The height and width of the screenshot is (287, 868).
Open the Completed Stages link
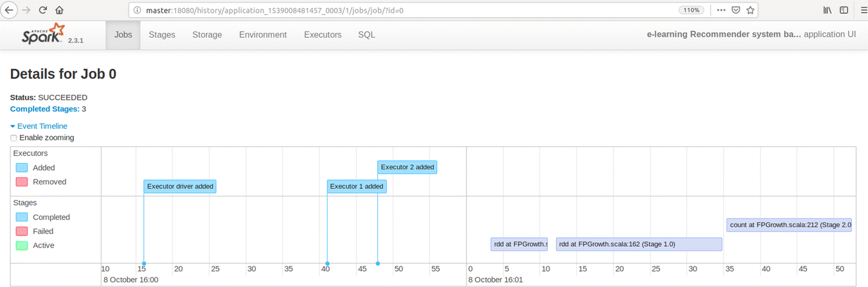pyautogui.click(x=44, y=109)
